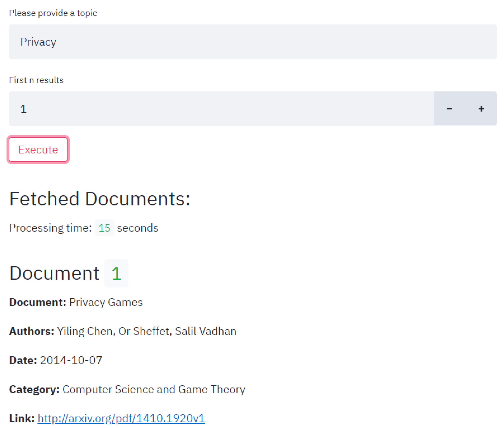Click the Privacy Games document title
Screen dimensions: 504x428
(x=106, y=302)
